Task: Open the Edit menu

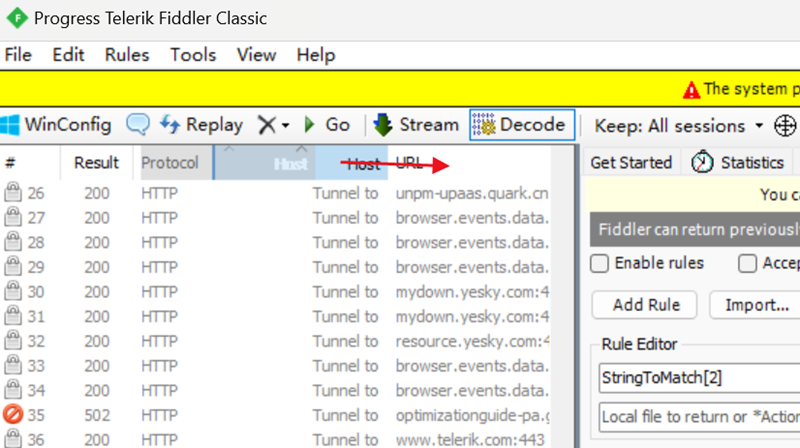Action: pyautogui.click(x=68, y=55)
